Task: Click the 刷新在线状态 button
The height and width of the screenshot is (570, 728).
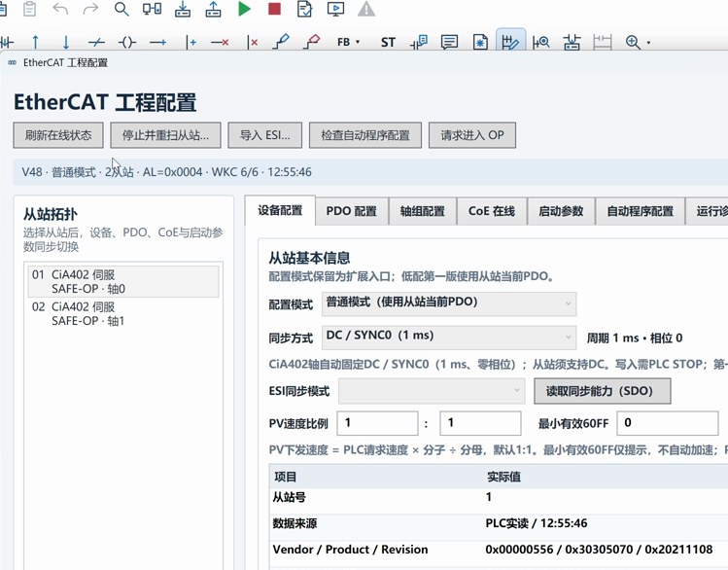Action: [x=58, y=135]
